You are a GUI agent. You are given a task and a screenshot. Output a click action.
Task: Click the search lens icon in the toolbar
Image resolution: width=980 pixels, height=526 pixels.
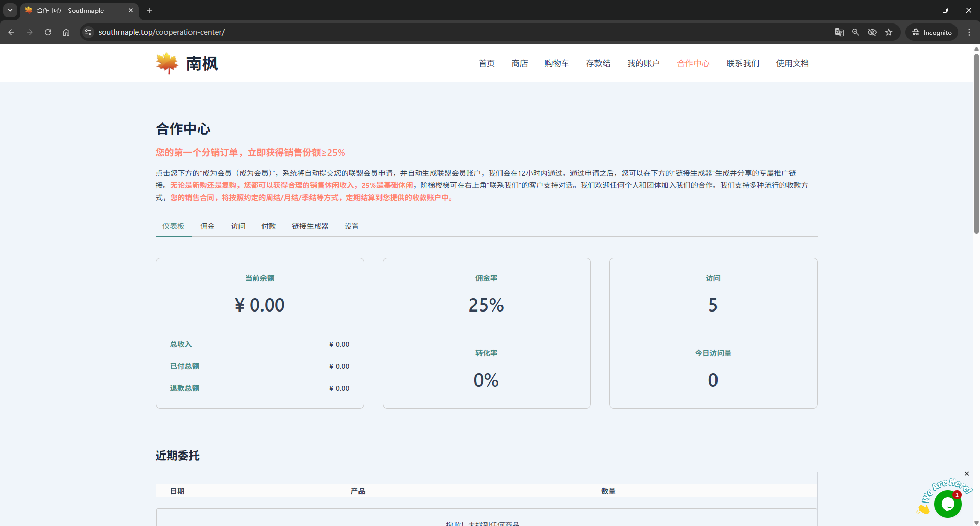(x=856, y=32)
